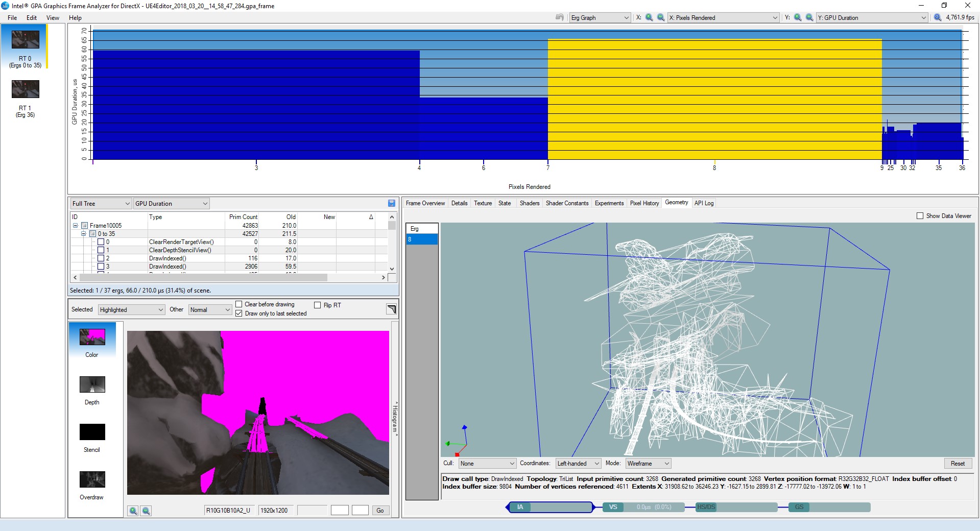Click the GS pipeline stage
The width and height of the screenshot is (980, 531).
click(829, 507)
